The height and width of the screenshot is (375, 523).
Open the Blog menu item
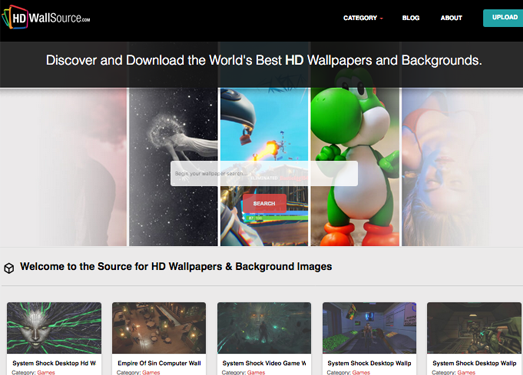411,18
